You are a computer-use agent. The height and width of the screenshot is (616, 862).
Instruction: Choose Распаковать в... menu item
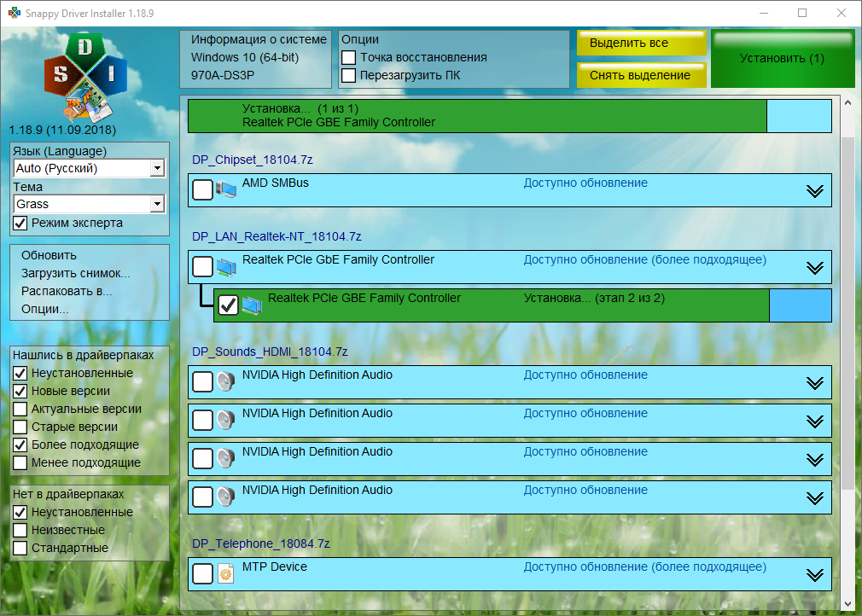pos(67,291)
